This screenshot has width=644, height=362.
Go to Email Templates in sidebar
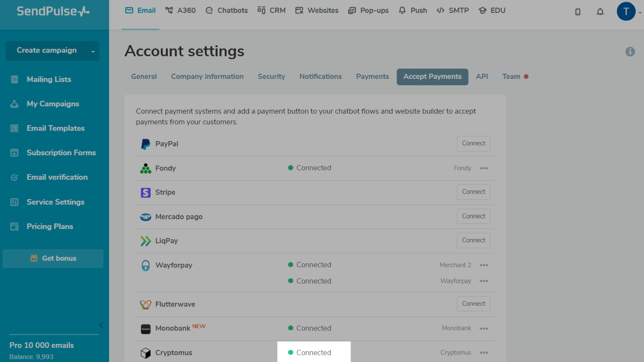[x=56, y=128]
